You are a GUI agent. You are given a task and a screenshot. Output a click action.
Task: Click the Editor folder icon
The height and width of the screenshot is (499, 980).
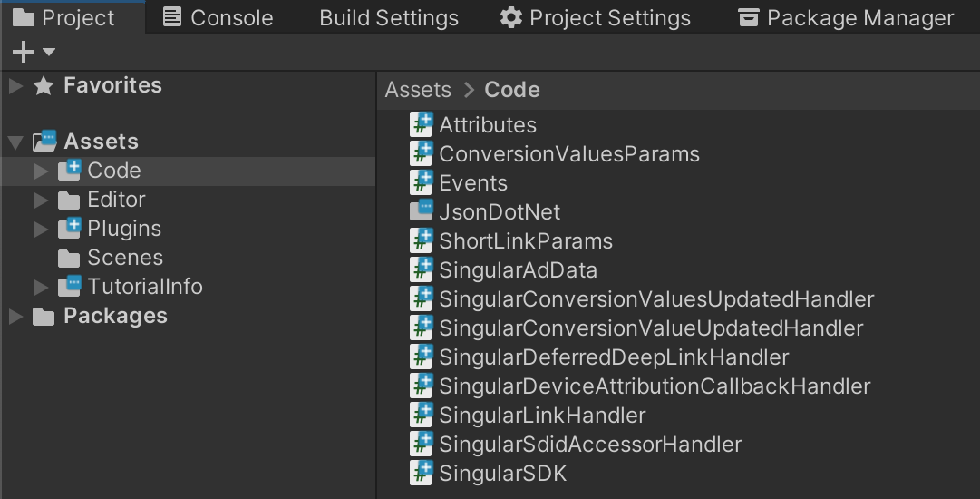pyautogui.click(x=69, y=201)
